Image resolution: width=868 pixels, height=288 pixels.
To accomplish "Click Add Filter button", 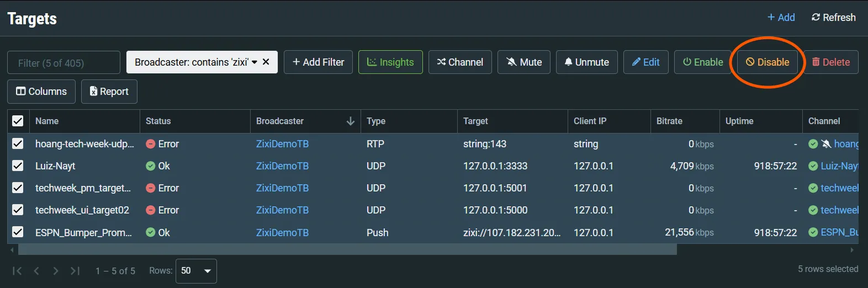I will [318, 62].
